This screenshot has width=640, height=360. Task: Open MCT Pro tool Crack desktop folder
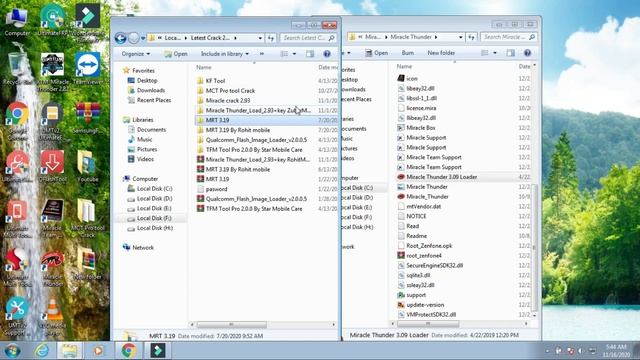point(87,218)
